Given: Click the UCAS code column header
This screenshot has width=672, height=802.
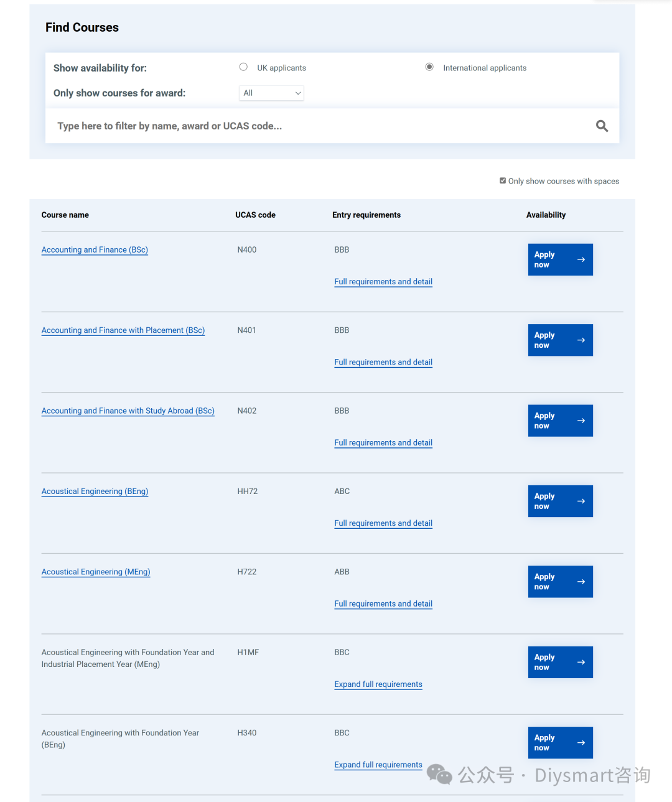Looking at the screenshot, I should click(255, 215).
